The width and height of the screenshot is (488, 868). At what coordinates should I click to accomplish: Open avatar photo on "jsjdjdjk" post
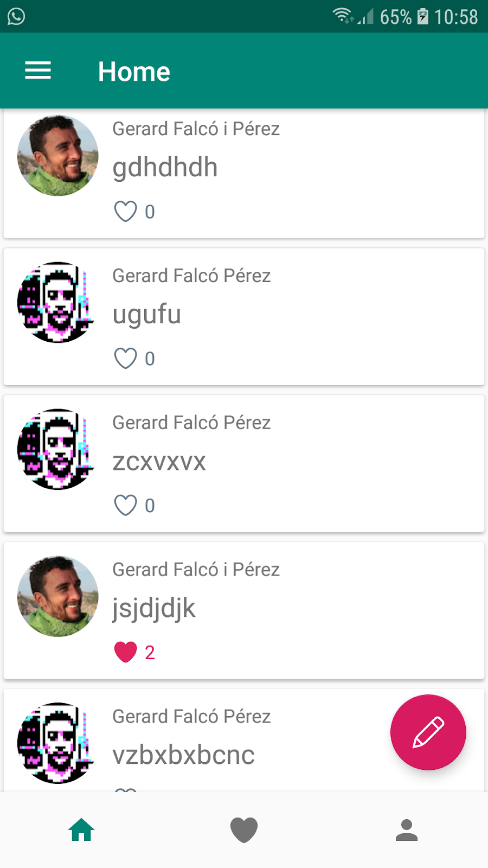(x=58, y=596)
